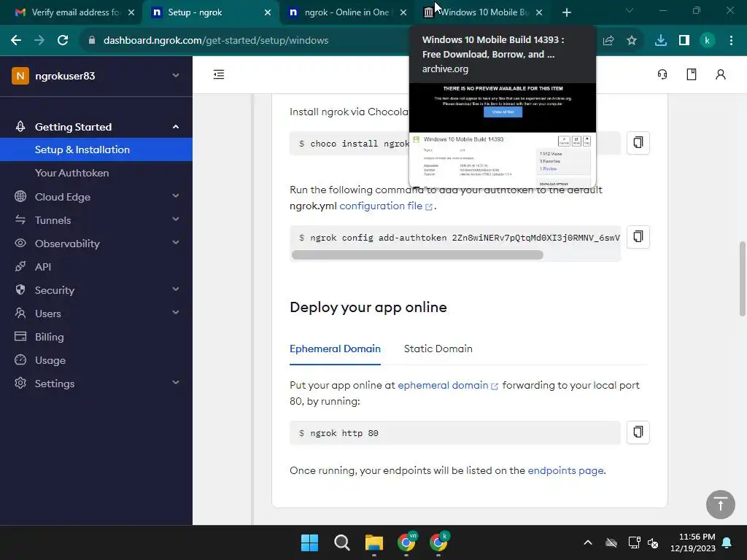Click the API plug icon
Image resolution: width=747 pixels, height=560 pixels.
20,266
